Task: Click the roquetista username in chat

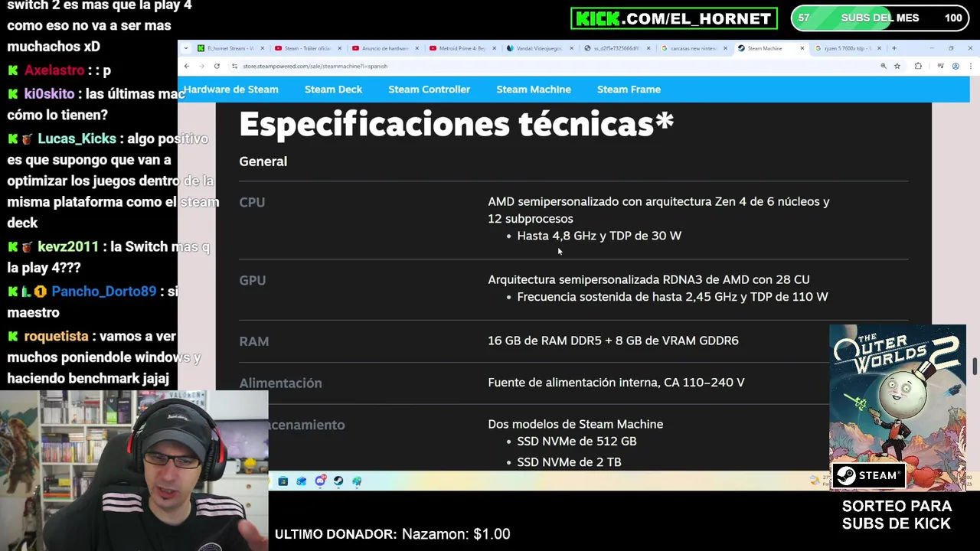Action: click(56, 337)
